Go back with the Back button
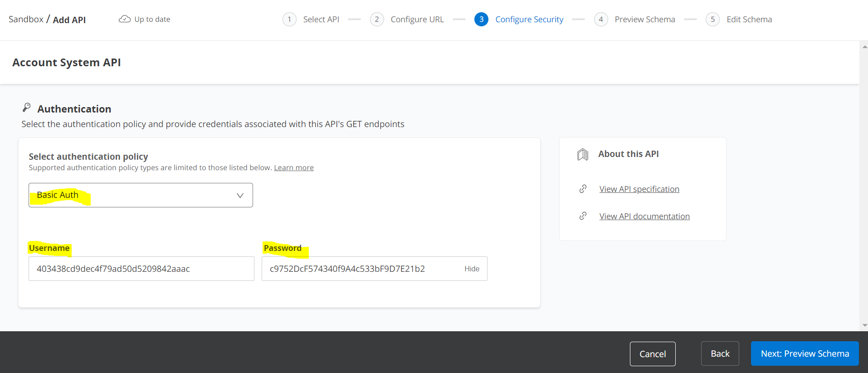The image size is (868, 373). (720, 353)
